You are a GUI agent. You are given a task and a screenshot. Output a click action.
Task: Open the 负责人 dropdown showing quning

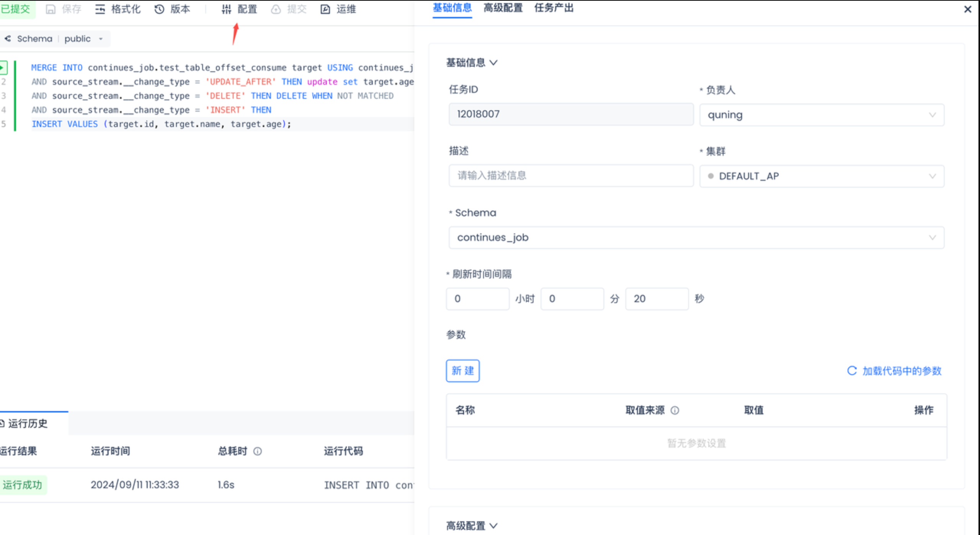(822, 115)
